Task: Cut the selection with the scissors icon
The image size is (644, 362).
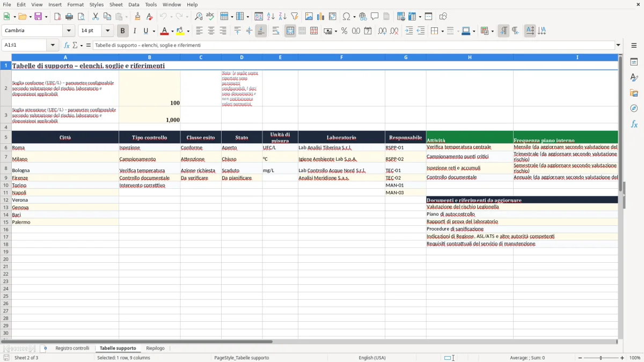Action: (96, 17)
